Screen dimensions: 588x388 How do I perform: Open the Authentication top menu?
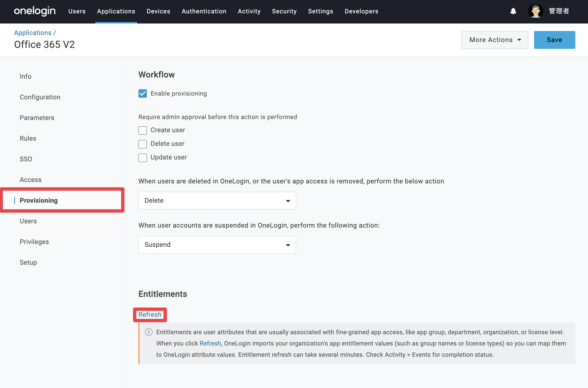click(204, 11)
